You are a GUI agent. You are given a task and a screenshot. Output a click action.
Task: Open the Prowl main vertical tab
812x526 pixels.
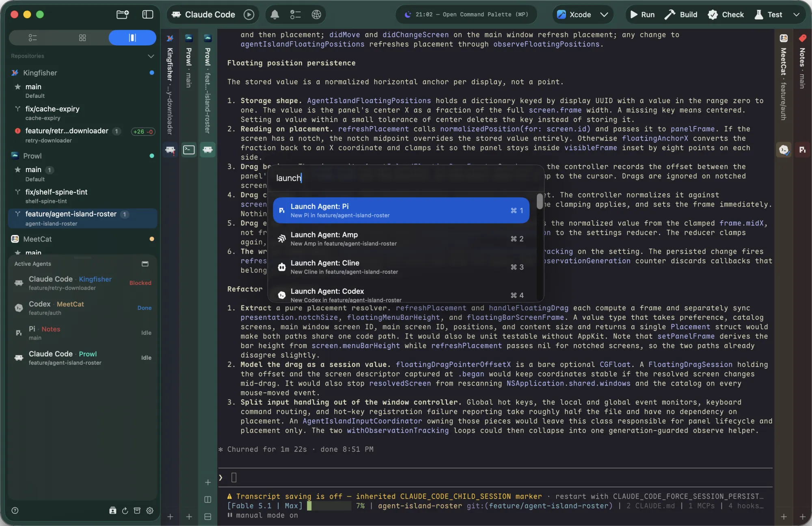point(189,61)
